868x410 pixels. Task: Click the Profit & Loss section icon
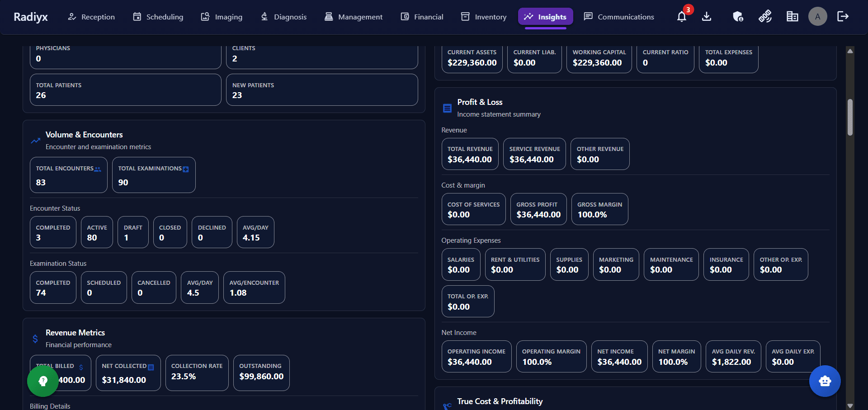pos(447,108)
